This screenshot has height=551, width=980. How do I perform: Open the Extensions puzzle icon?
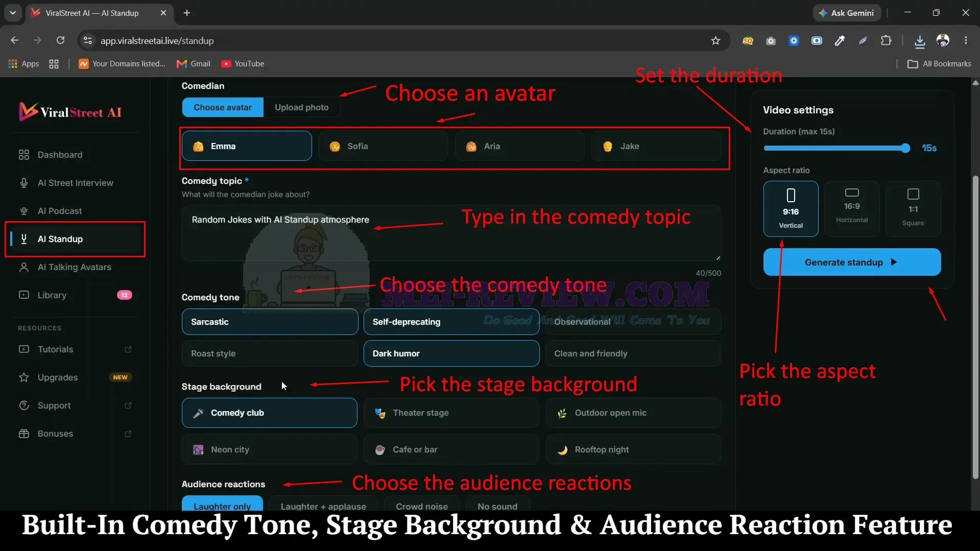coord(886,40)
